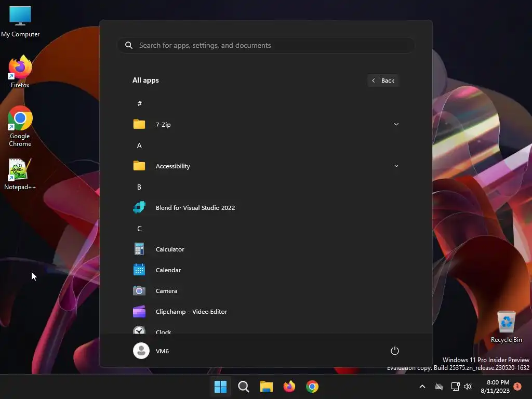This screenshot has height=399, width=532.
Task: Click the 7-Zip folder icon
Action: (x=139, y=125)
